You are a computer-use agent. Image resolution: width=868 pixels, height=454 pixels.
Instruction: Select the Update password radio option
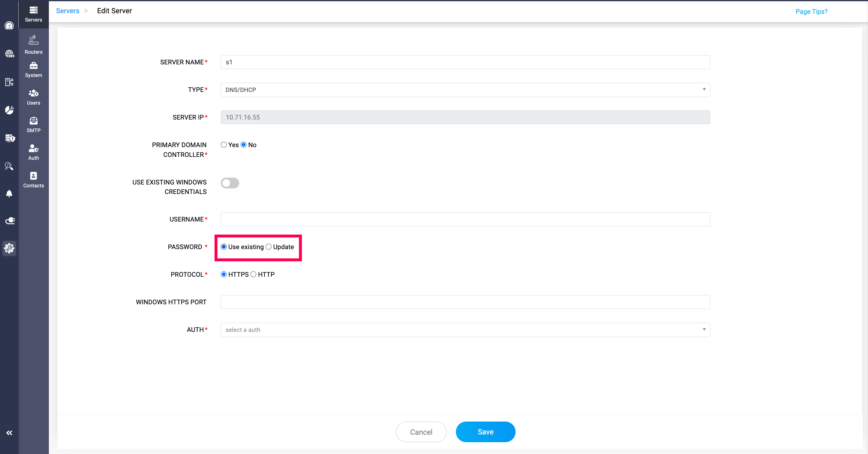pos(268,247)
